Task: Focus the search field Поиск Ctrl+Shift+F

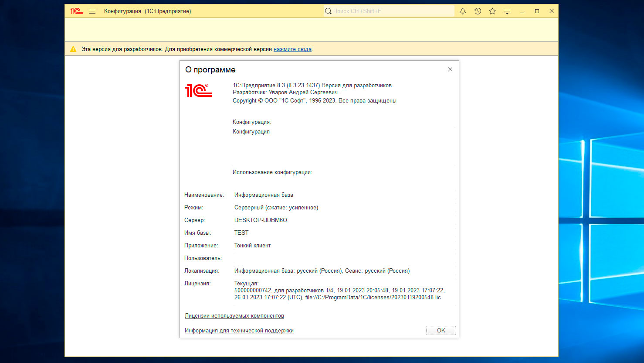Action: point(389,11)
